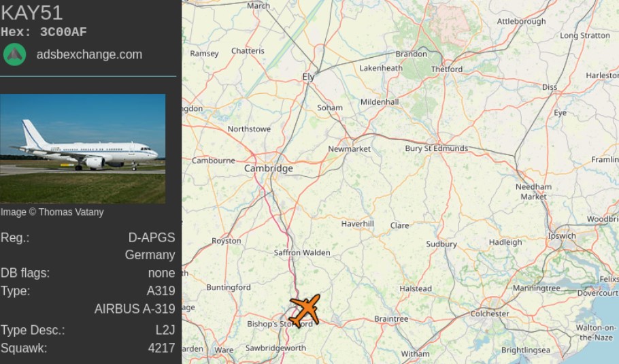Click the D-APGS registration value
The image size is (619, 364).
pos(152,237)
